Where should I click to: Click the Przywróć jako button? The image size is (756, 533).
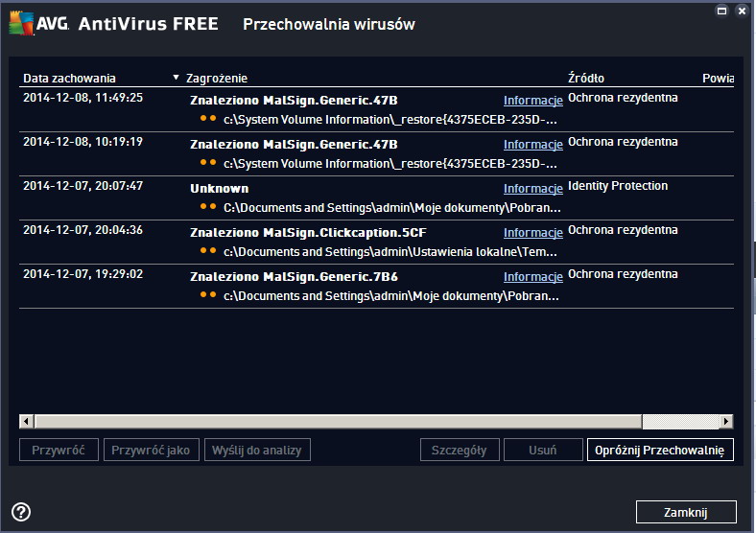click(x=151, y=450)
